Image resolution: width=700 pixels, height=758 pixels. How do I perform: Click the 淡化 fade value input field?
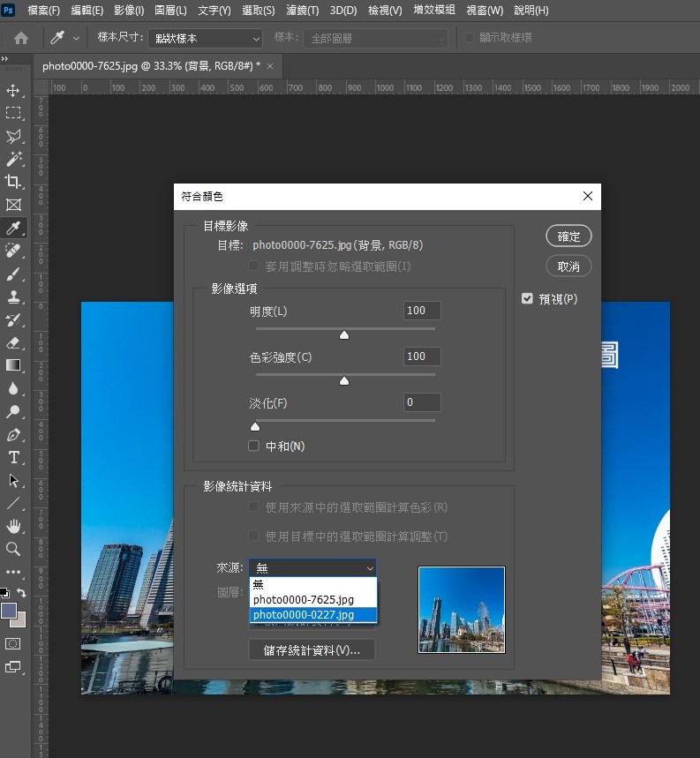click(421, 402)
